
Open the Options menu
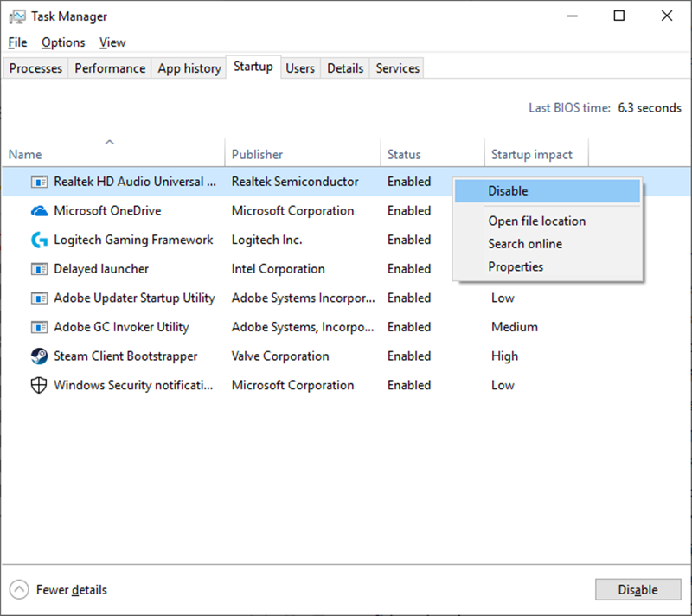point(63,42)
